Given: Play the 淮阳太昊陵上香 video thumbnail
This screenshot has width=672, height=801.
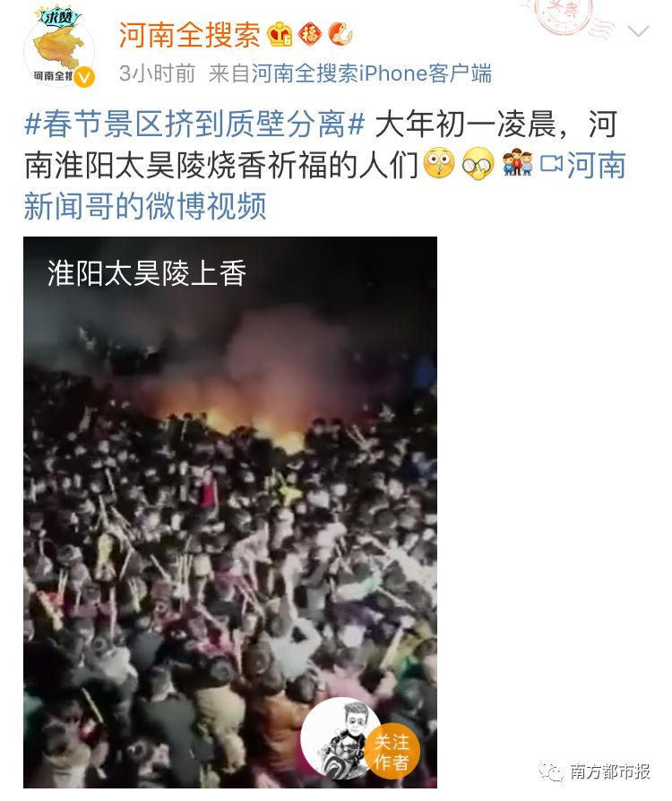Looking at the screenshot, I should [230, 512].
